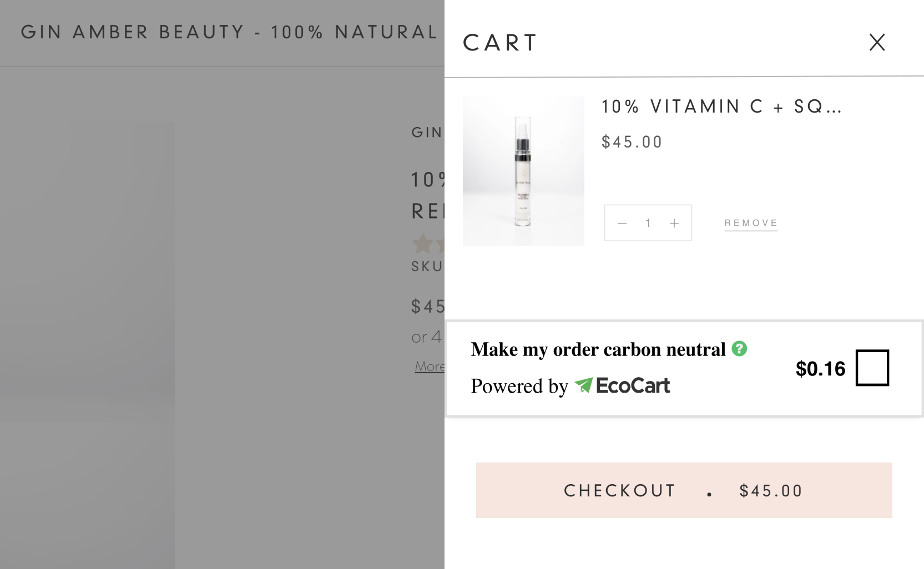Click the CART heading in the drawer

[x=501, y=43]
